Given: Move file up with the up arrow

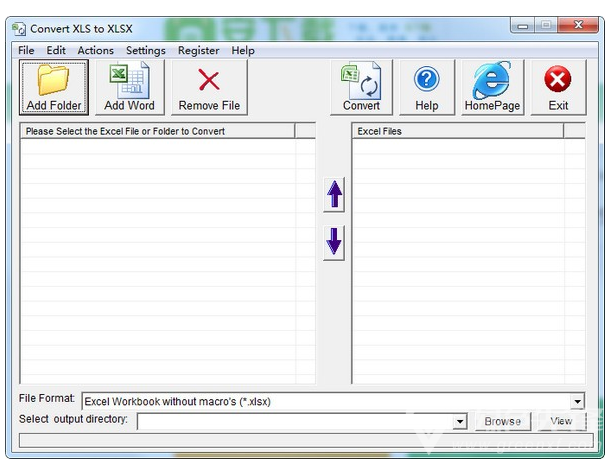Looking at the screenshot, I should (334, 195).
